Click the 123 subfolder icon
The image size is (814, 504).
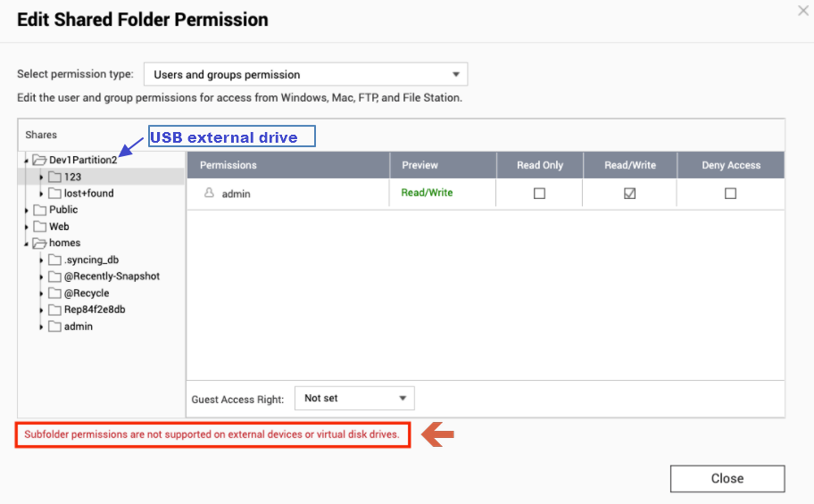(x=54, y=177)
